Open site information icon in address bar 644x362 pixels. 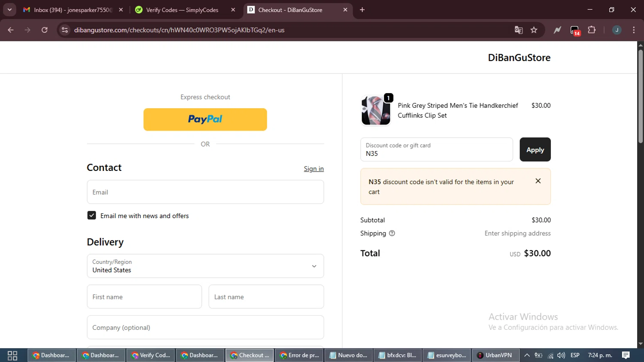65,30
